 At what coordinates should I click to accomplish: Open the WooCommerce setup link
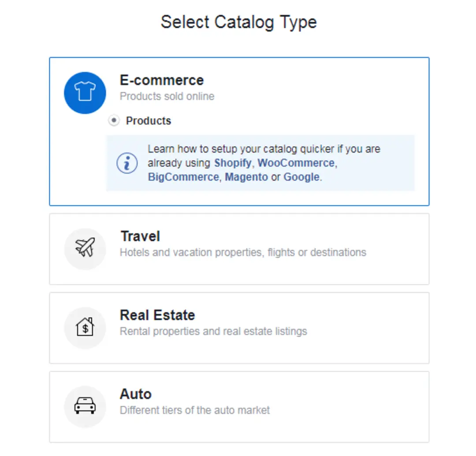tap(296, 163)
